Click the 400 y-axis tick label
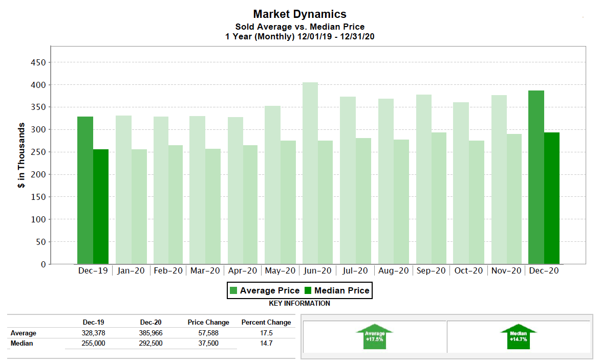 coord(38,85)
